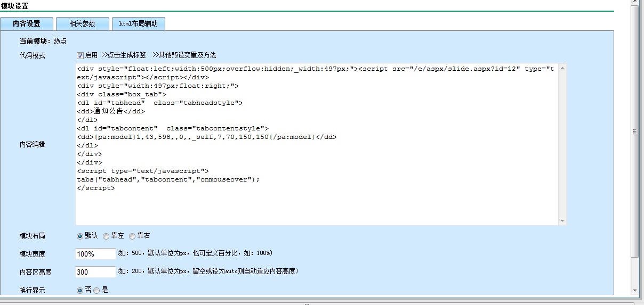Viewport: 644px width, 305px height.
Task: Click the 模块宽度 input showing 100%
Action: click(95, 254)
